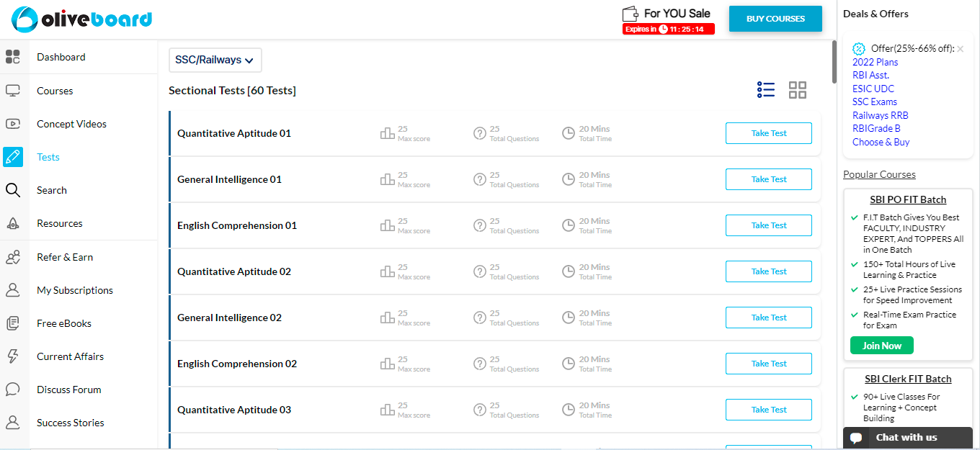The image size is (980, 450).
Task: Switch to list view icon
Action: point(766,90)
